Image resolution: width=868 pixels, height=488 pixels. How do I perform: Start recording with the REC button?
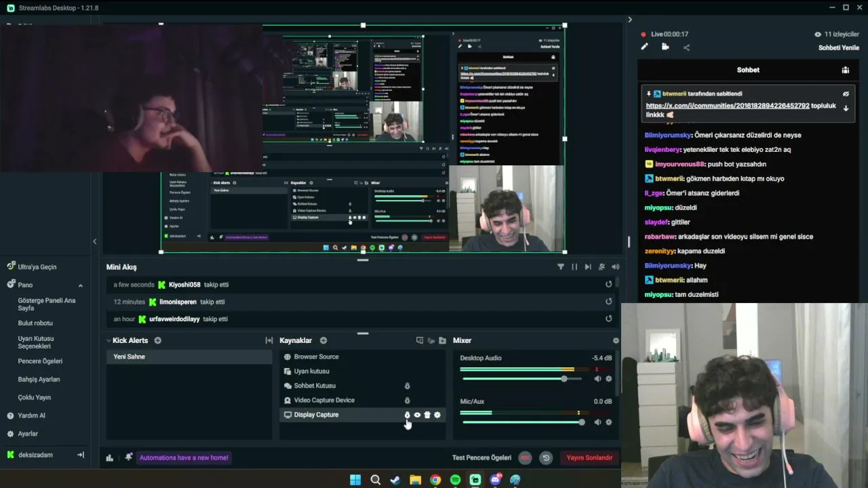tap(525, 457)
